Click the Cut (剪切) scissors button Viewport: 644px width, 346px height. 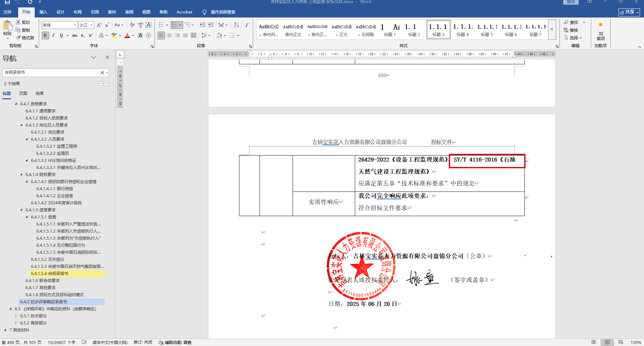23,22
